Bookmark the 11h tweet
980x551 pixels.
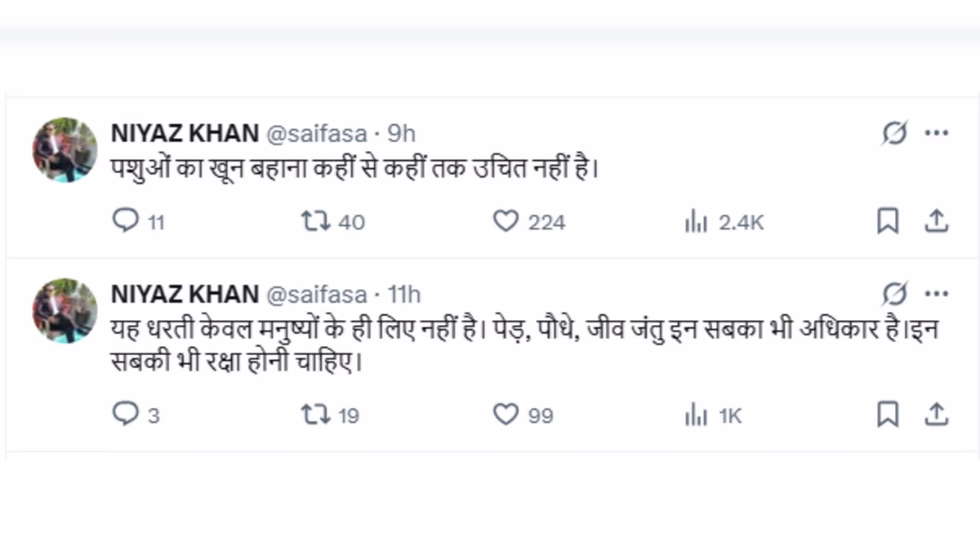pos(888,415)
